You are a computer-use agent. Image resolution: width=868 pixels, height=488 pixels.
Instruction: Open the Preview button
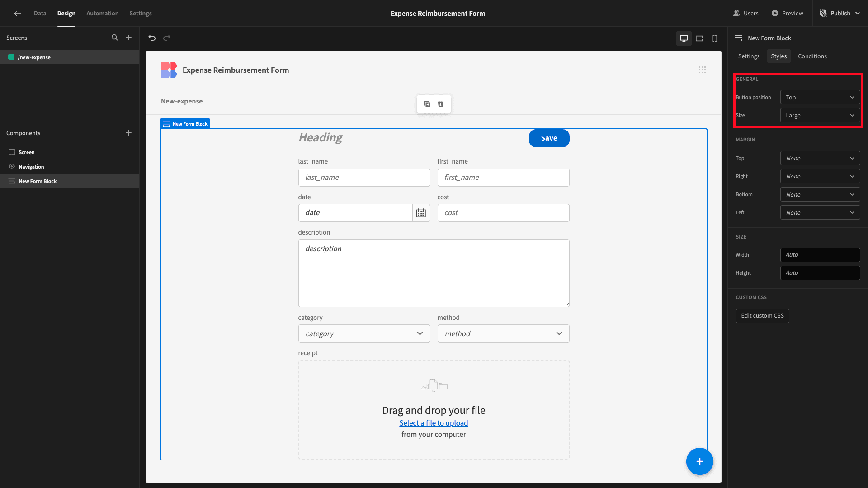788,13
